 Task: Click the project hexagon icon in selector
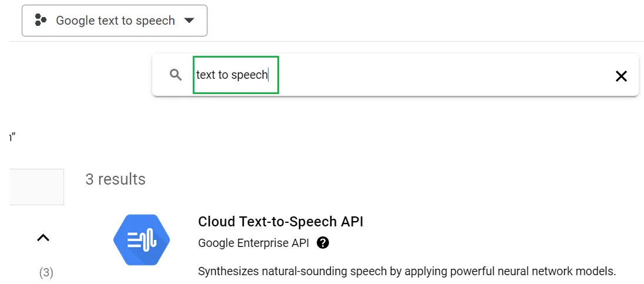pos(41,21)
